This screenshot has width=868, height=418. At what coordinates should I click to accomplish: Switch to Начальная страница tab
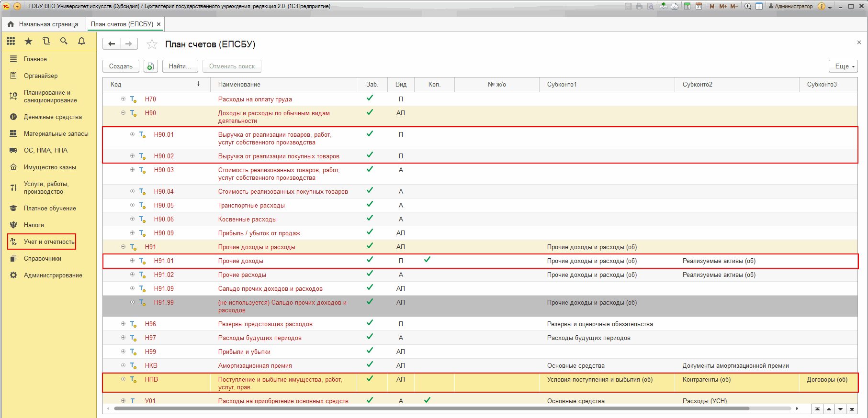[x=43, y=24]
